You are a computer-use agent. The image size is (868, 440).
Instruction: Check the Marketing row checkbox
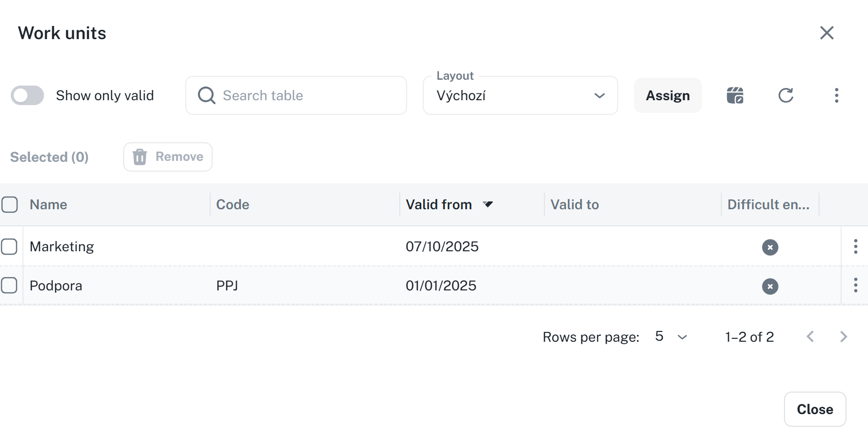(9, 246)
